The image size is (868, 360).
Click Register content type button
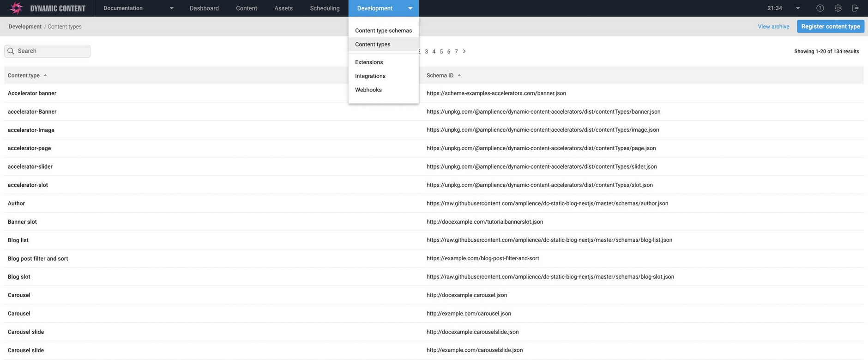831,26
